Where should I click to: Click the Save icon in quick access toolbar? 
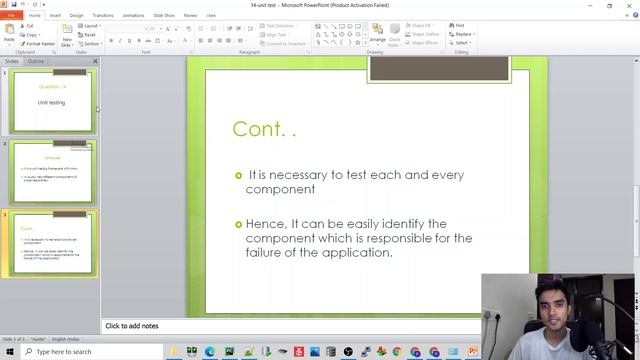click(x=13, y=4)
